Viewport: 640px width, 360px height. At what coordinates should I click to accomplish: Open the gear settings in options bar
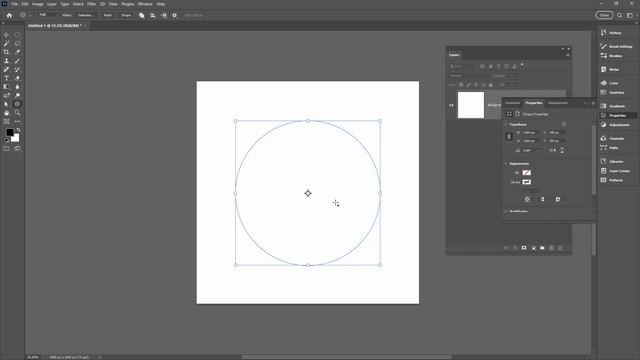pos(174,15)
